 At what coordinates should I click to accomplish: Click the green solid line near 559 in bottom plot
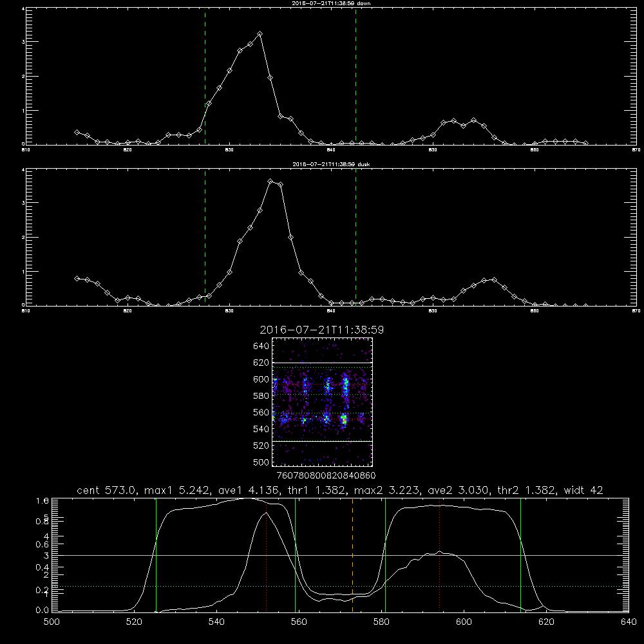(x=296, y=555)
